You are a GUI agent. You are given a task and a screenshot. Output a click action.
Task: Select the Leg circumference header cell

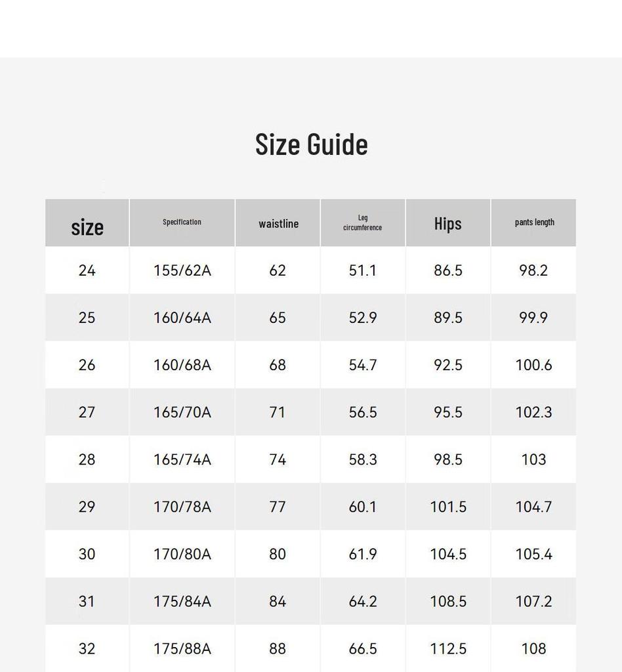[363, 223]
